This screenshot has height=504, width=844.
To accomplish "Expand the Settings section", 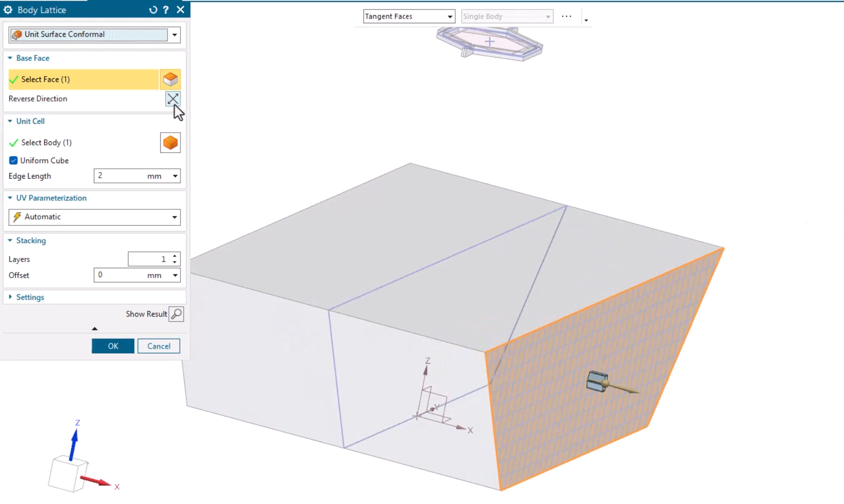I will click(x=10, y=297).
